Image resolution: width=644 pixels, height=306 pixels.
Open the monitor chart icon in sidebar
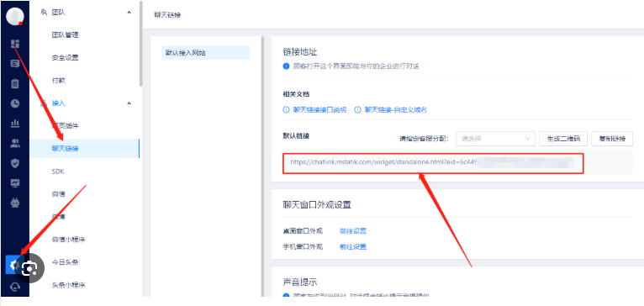pyautogui.click(x=15, y=182)
